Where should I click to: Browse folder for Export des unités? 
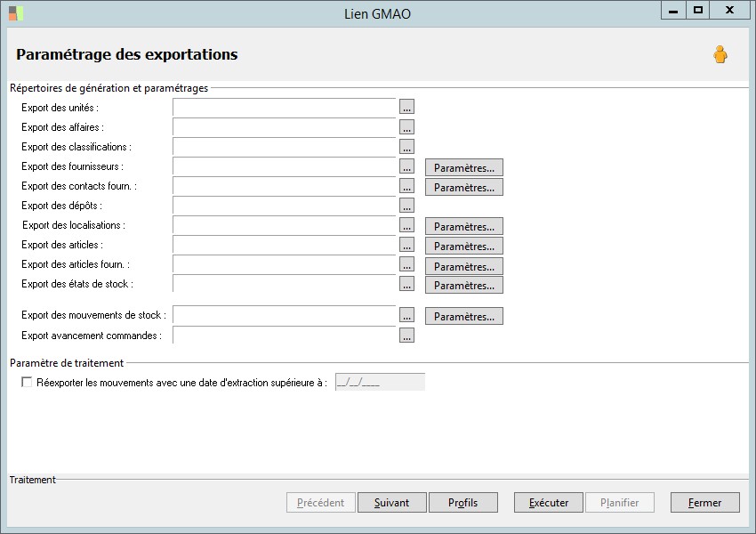(407, 107)
